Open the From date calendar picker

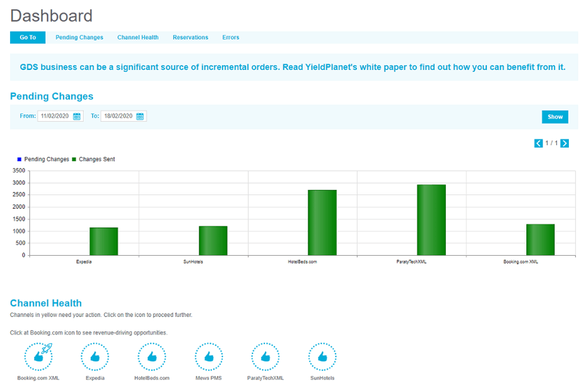tap(77, 116)
